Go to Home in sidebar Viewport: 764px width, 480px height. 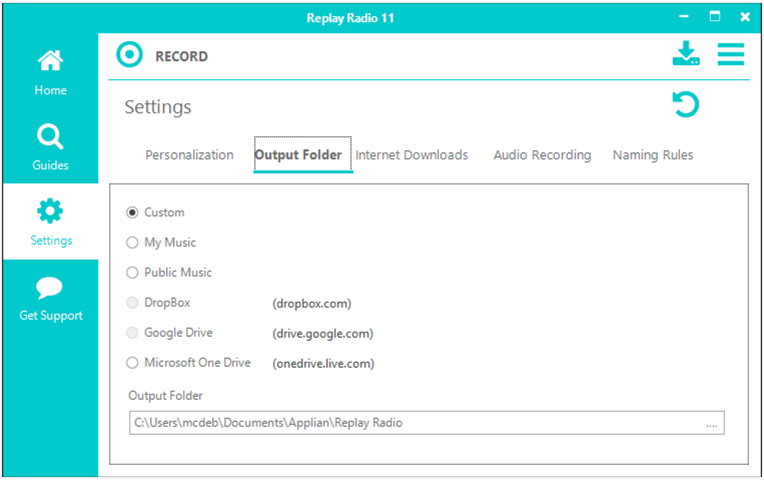[50, 71]
